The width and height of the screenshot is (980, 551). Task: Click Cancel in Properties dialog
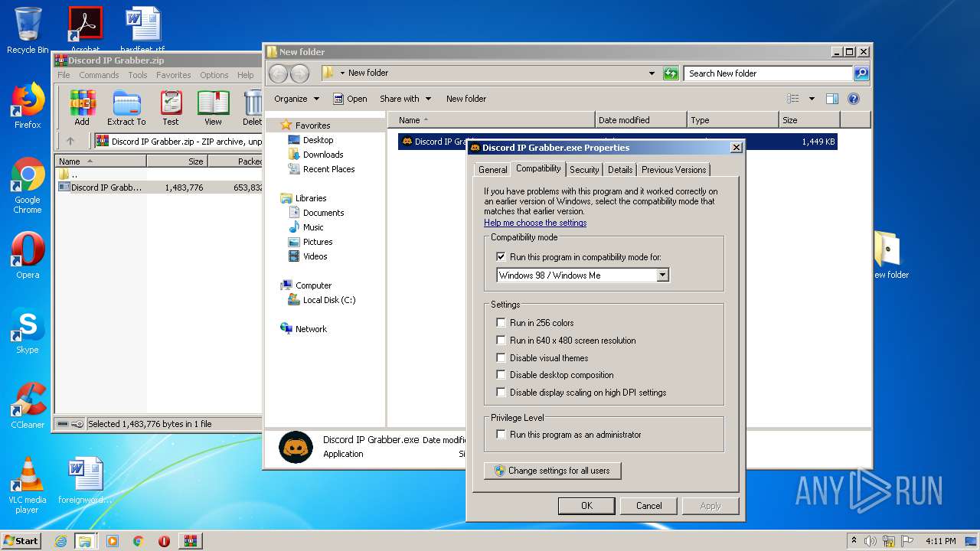(648, 506)
